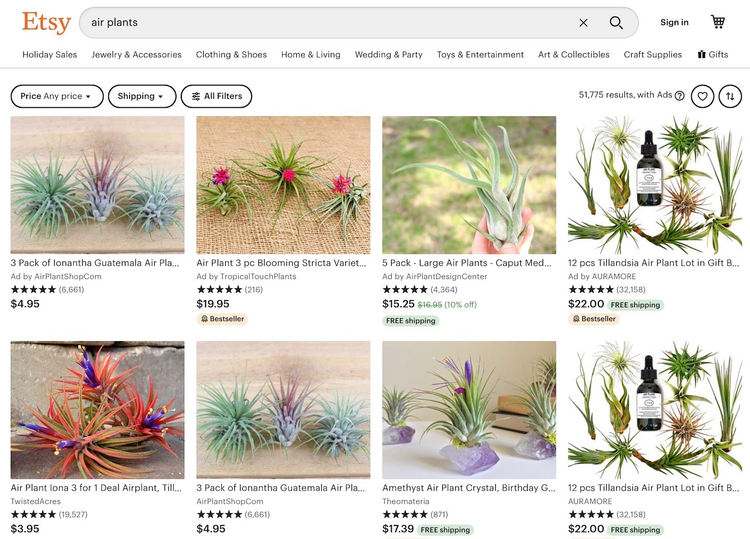
Task: Open Home & Living category
Action: point(311,55)
